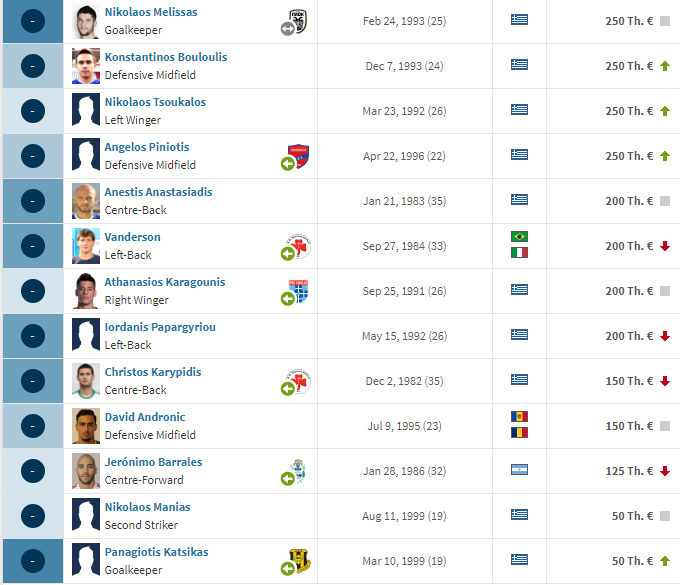Click the 250 Th. € value for Angelos Piniotis
Viewport: 680px width, 585px height.
click(x=629, y=156)
